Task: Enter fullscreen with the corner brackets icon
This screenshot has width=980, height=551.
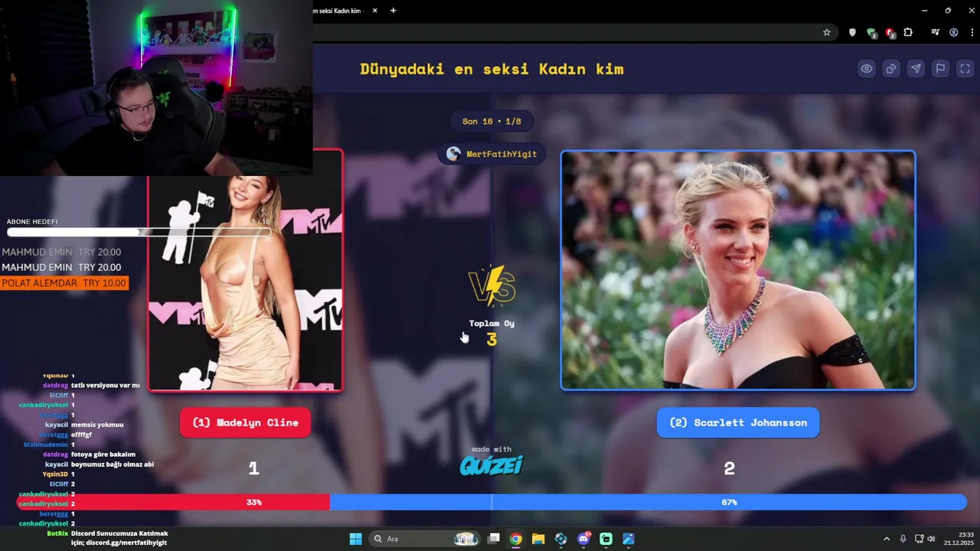Action: (x=965, y=69)
